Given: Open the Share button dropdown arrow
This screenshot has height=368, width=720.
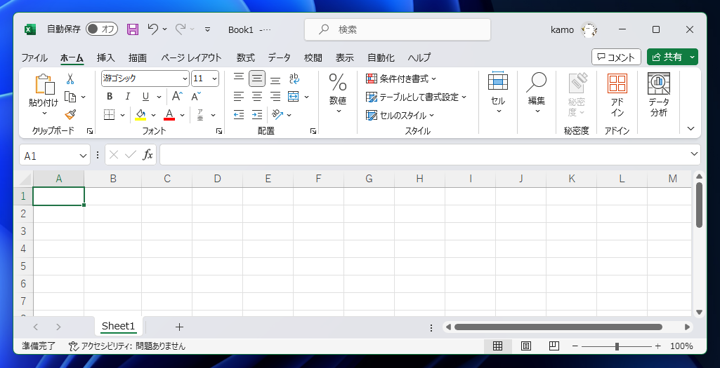Looking at the screenshot, I should pos(693,57).
